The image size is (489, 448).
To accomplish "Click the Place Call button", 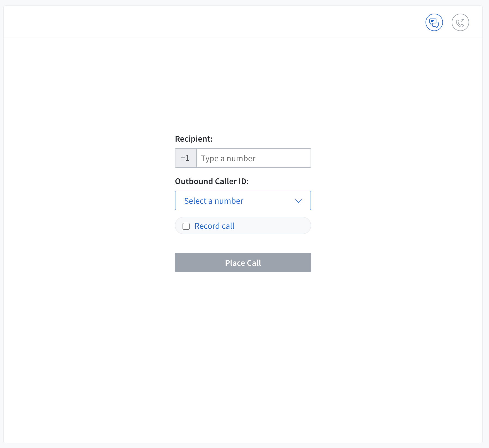I will point(243,263).
